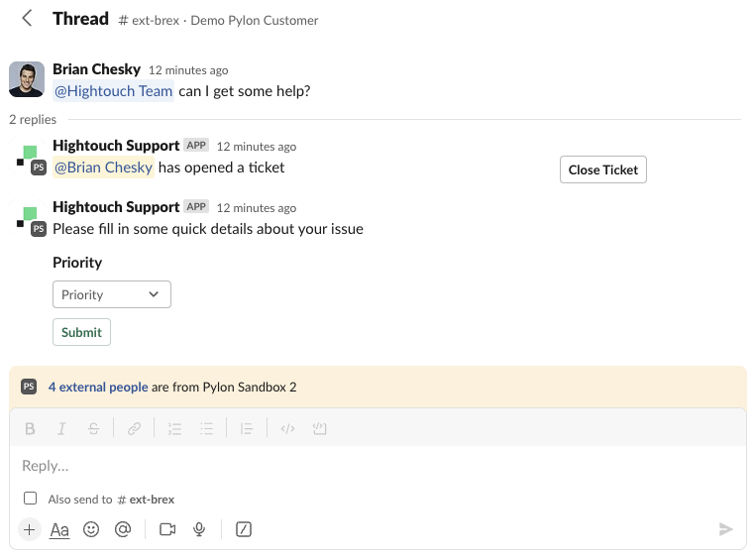Click the # ext-brex channel header text

point(149,20)
